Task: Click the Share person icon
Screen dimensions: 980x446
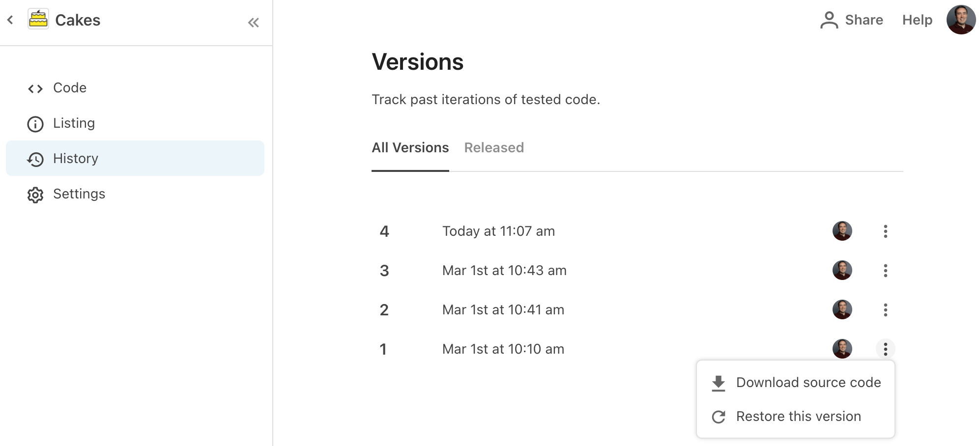Action: pyautogui.click(x=829, y=20)
